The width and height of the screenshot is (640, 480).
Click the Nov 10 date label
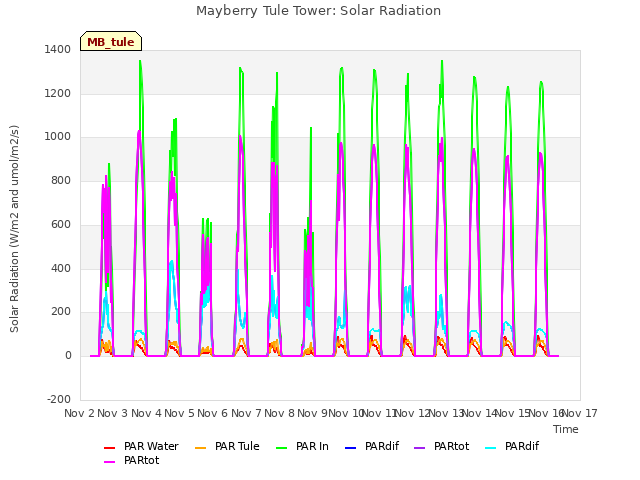[x=346, y=413]
